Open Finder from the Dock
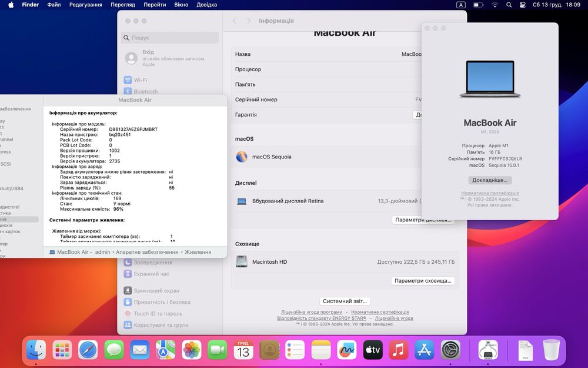The image size is (588, 368). click(36, 350)
